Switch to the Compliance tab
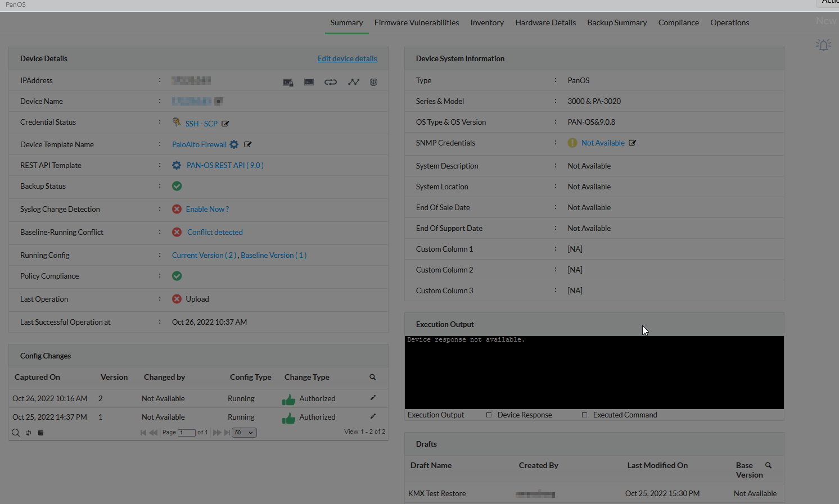This screenshot has width=839, height=504. 679,22
